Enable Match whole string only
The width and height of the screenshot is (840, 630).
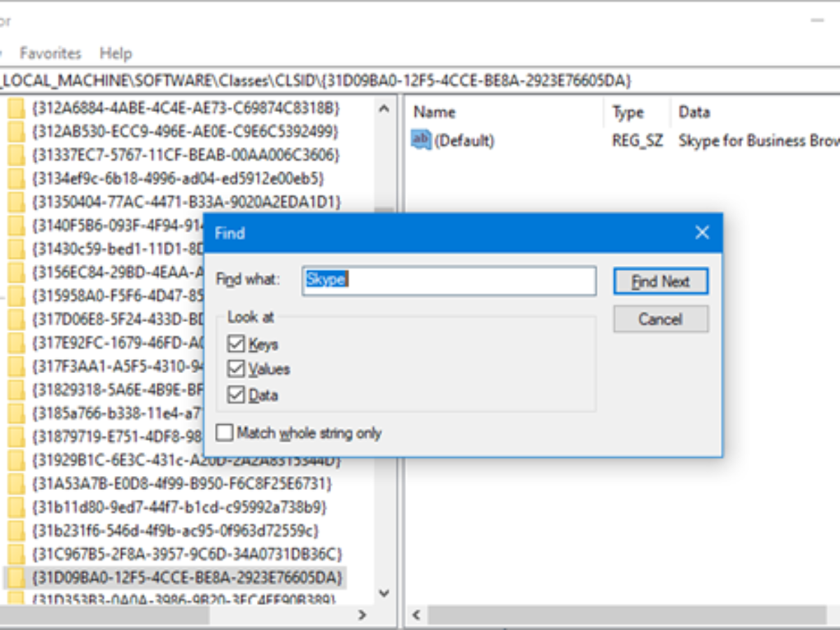click(x=224, y=433)
